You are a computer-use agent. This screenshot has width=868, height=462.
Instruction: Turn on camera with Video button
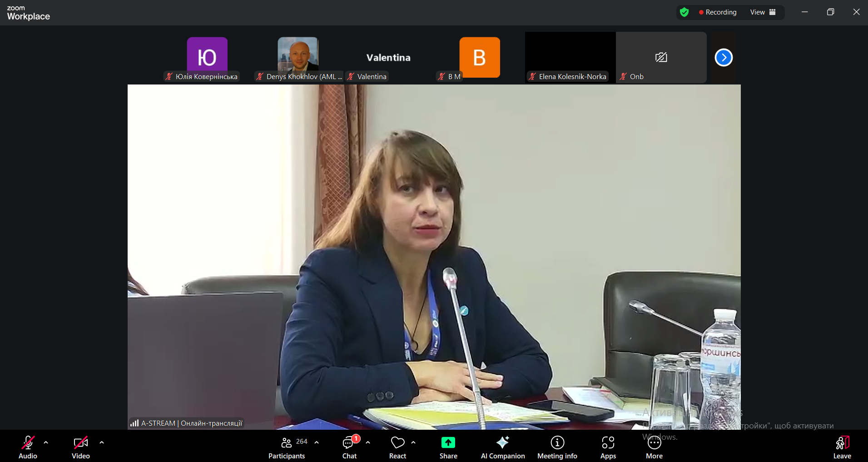pos(81,447)
